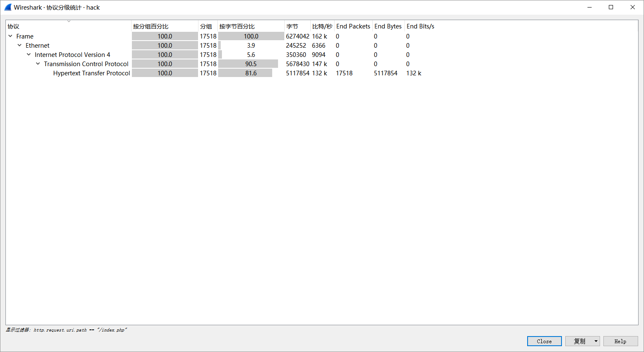
Task: Sort by End Packets column header
Action: point(353,26)
